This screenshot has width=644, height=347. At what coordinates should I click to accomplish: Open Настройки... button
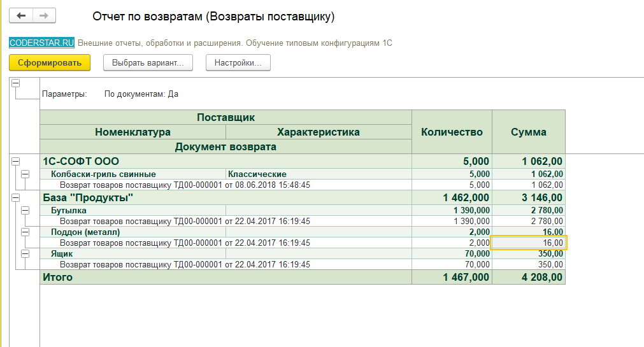(238, 63)
